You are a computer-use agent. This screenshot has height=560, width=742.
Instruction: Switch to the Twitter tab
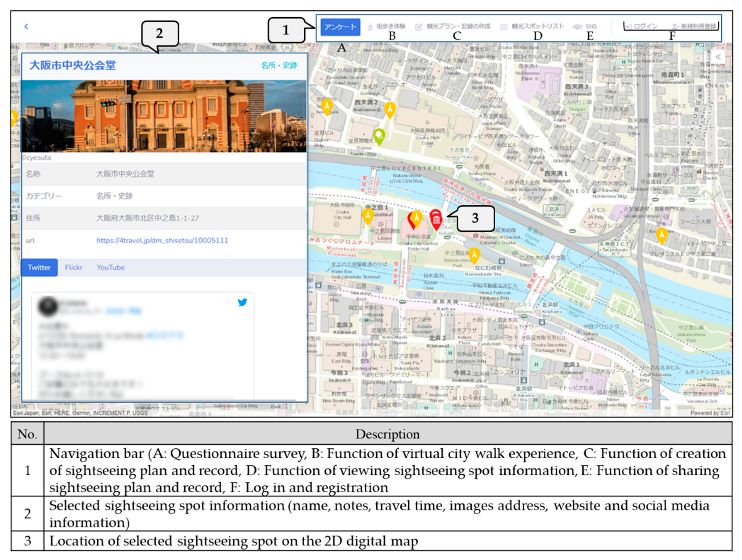39,267
